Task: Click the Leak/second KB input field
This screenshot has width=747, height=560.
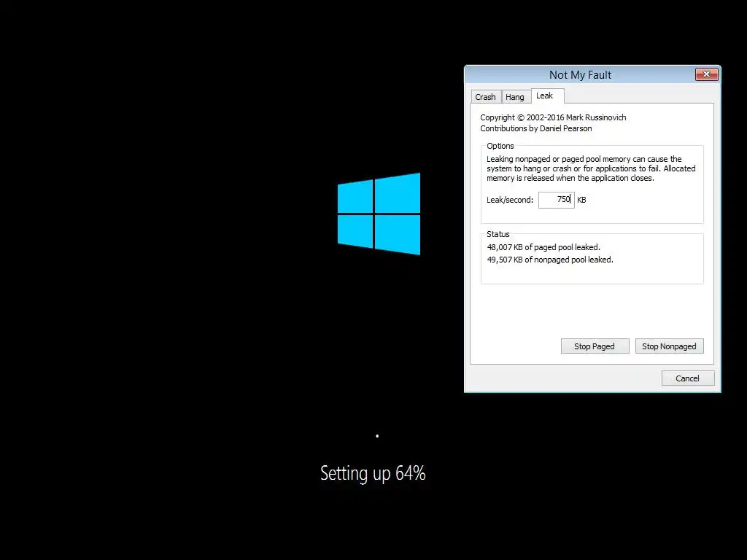Action: [556, 200]
